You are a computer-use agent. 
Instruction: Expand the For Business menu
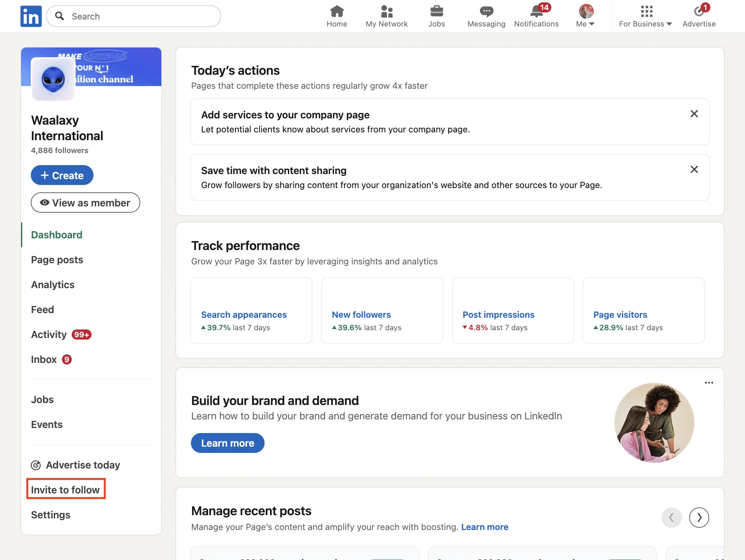point(646,16)
